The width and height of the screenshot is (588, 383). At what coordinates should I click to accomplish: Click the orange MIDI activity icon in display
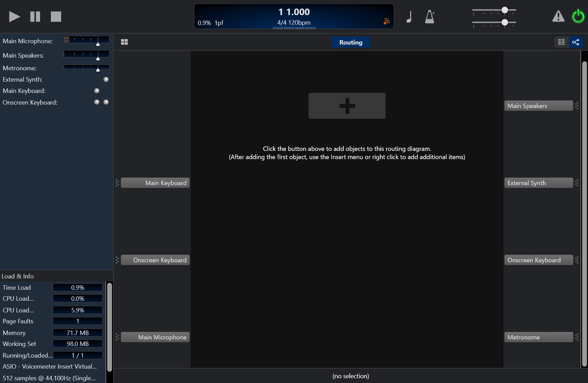coord(387,22)
